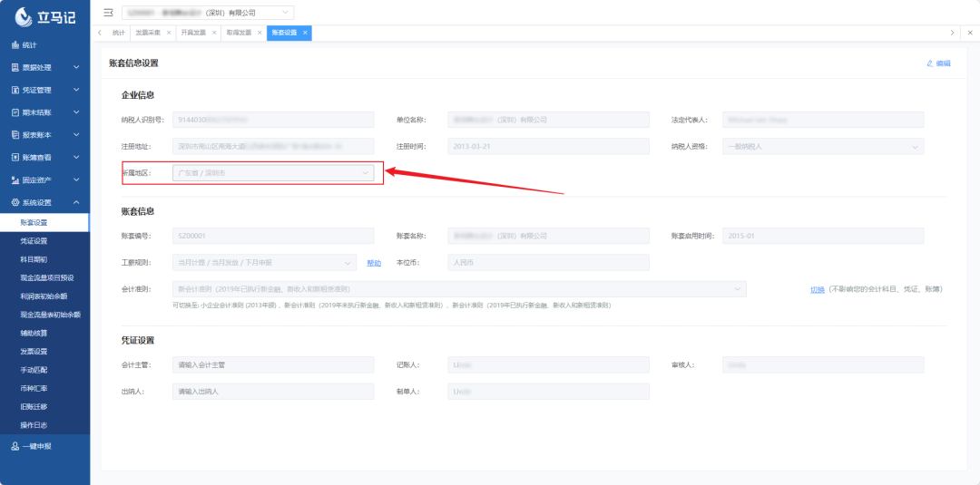Click the 编辑 edit button

tap(938, 63)
